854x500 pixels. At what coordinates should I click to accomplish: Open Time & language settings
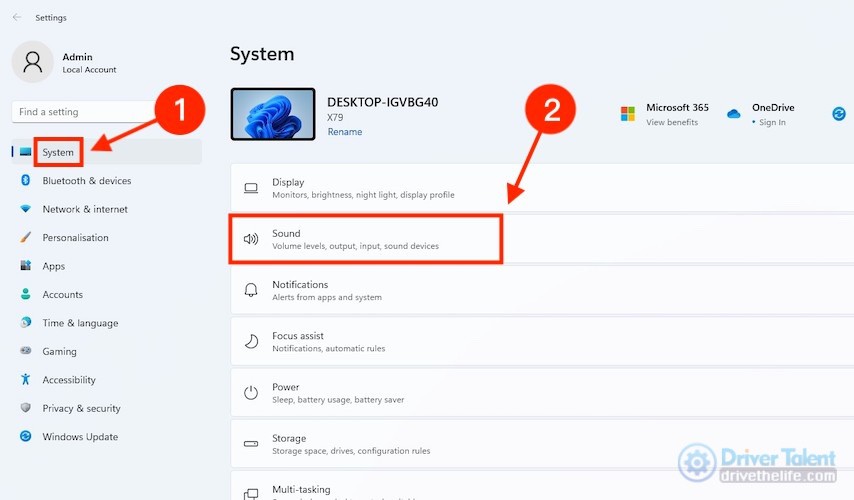(106, 322)
